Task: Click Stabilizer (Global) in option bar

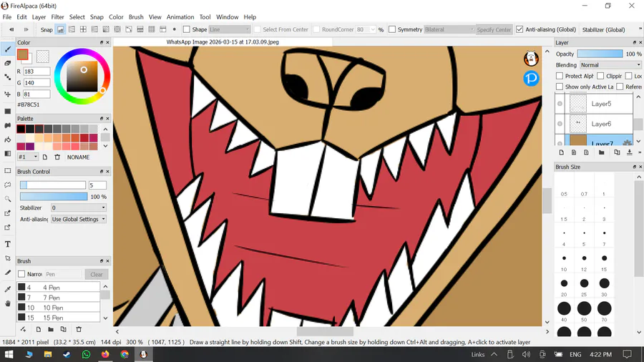Action: (603, 29)
